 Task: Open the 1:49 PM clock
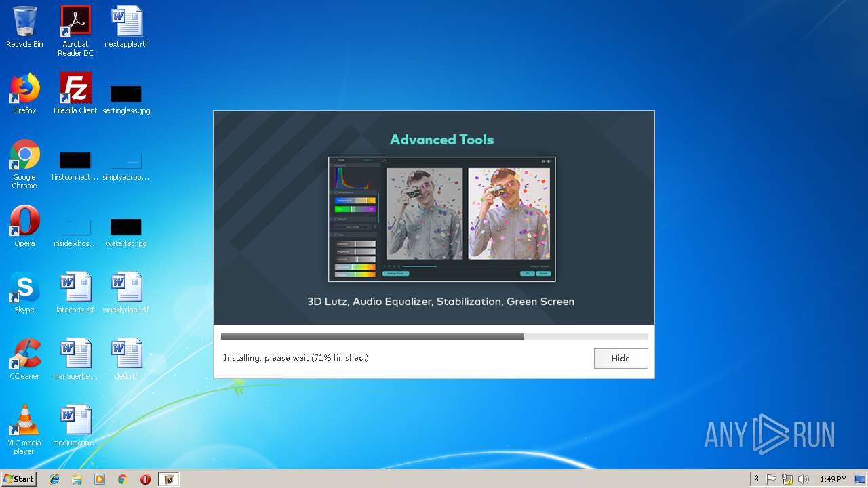(833, 479)
